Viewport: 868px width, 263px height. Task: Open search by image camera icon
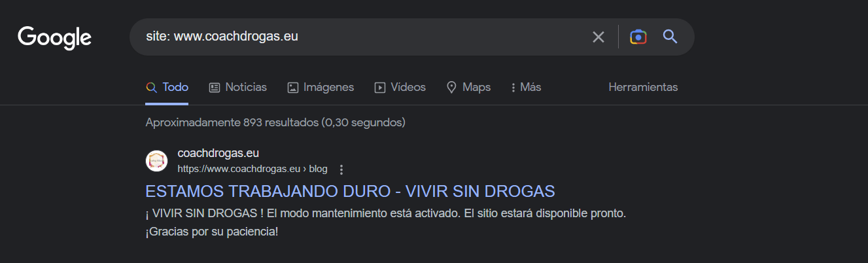pyautogui.click(x=638, y=37)
